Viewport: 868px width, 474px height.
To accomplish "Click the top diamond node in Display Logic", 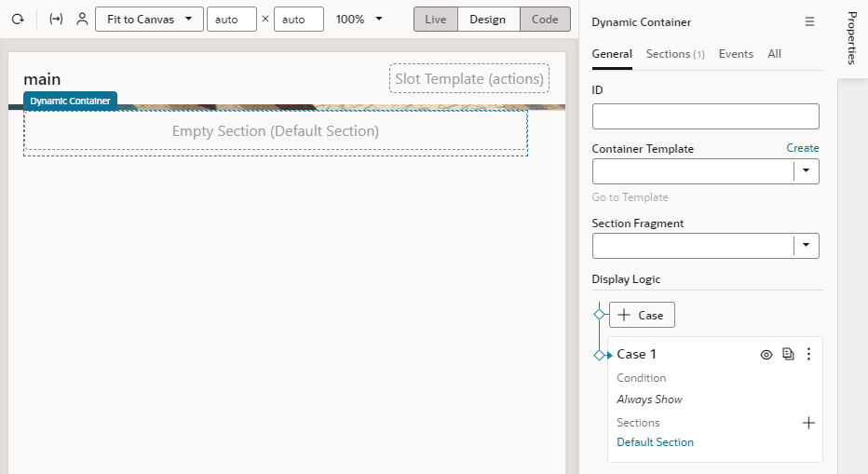I will point(599,315).
